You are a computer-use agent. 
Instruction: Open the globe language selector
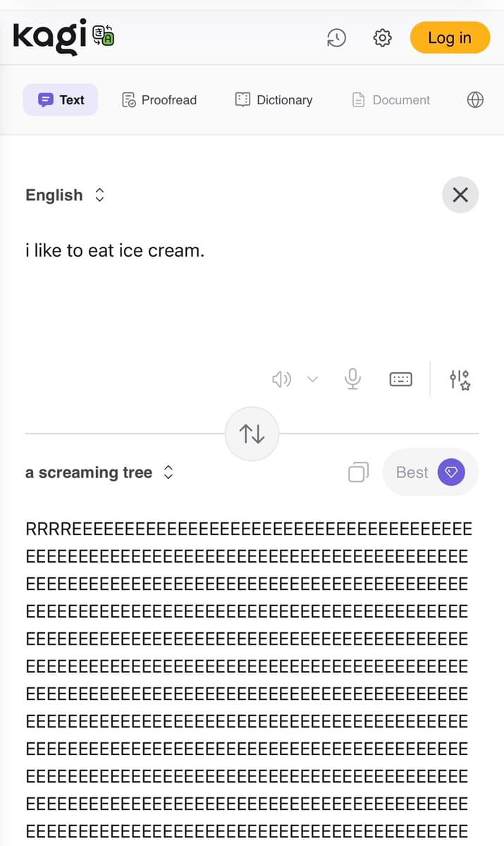475,99
